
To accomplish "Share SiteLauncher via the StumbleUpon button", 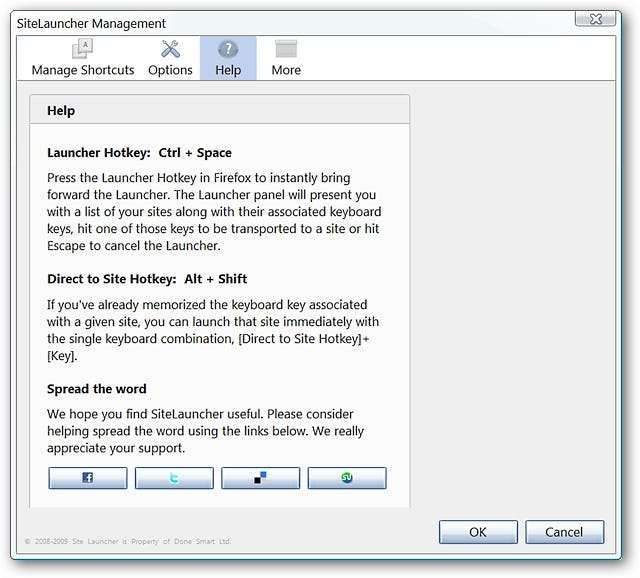I will point(347,478).
